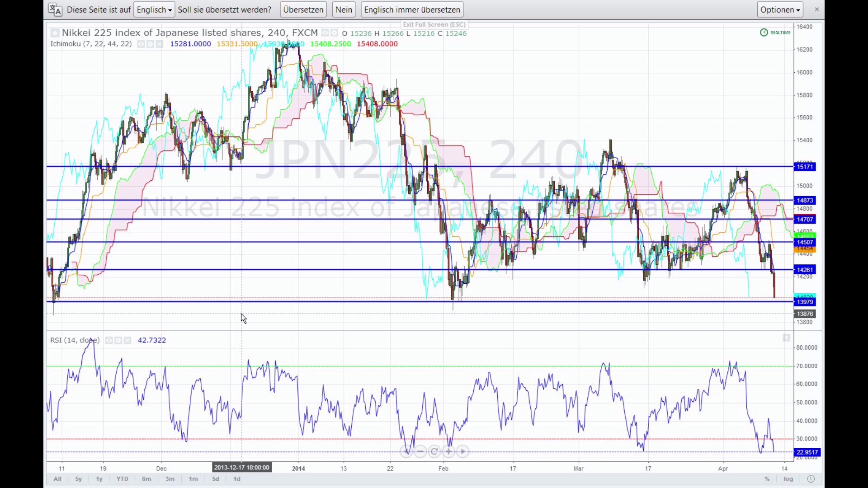The image size is (868, 488).
Task: Reset the chart view with the circular arrow
Action: coord(434,451)
